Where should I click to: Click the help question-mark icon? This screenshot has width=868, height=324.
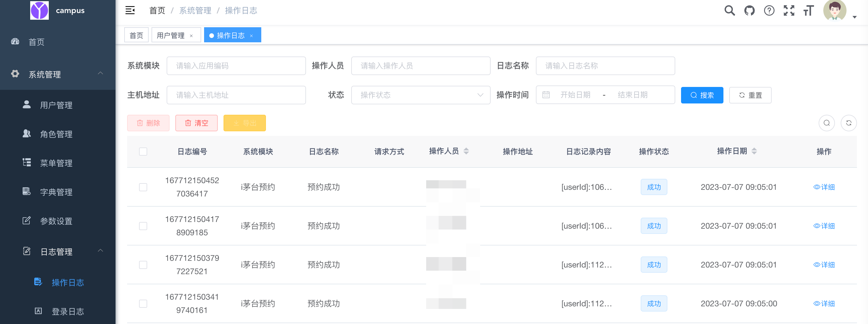point(769,10)
